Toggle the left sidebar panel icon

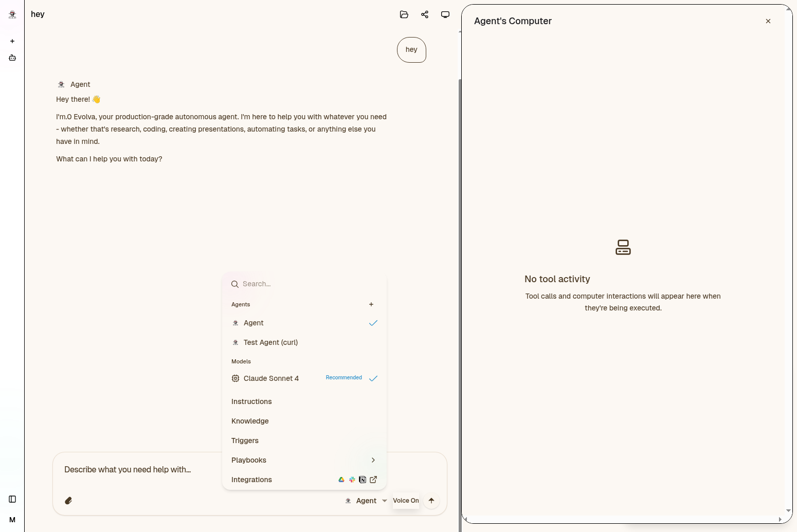pos(12,499)
